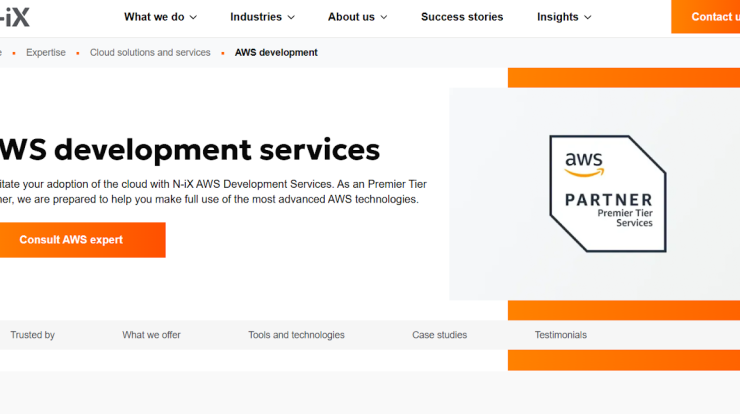
Task: Click the N-iX logo in the header
Action: (x=14, y=17)
